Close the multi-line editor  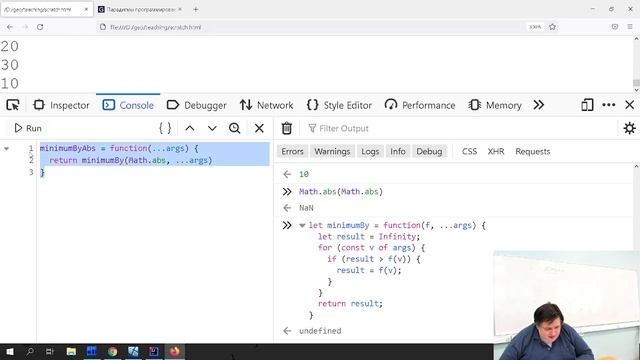[x=259, y=128]
